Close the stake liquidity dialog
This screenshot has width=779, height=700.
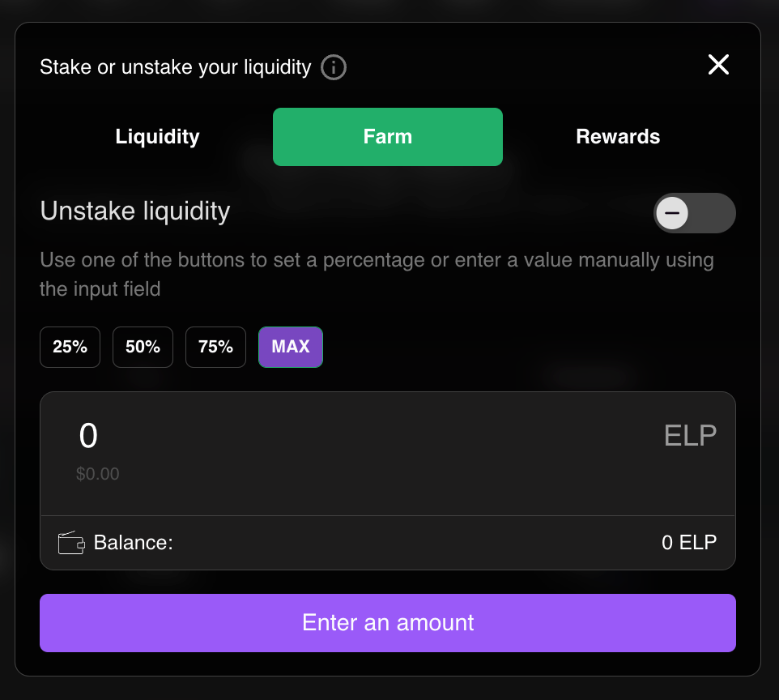pyautogui.click(x=718, y=65)
